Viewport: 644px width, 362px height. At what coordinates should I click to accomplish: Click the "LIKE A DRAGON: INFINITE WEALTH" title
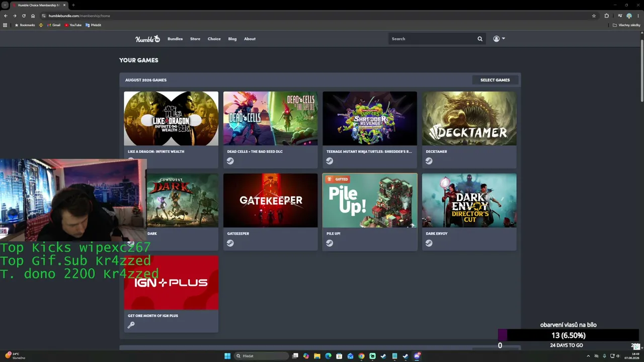coord(156,151)
